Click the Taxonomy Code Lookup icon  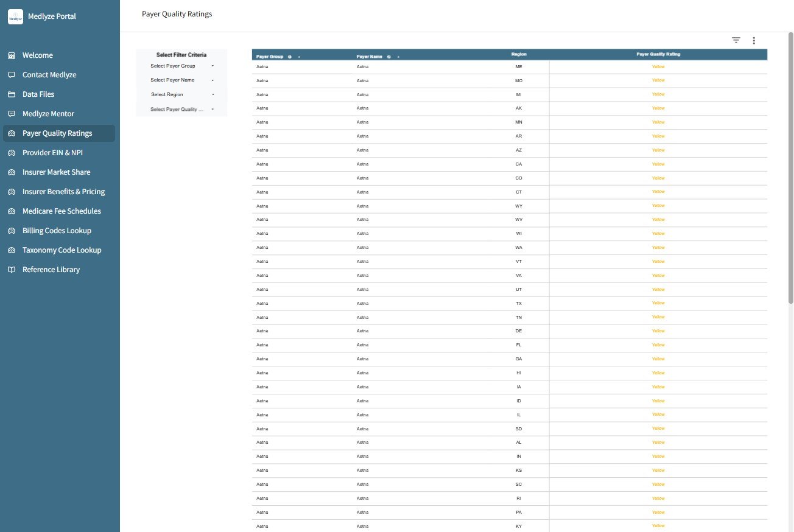(12, 250)
